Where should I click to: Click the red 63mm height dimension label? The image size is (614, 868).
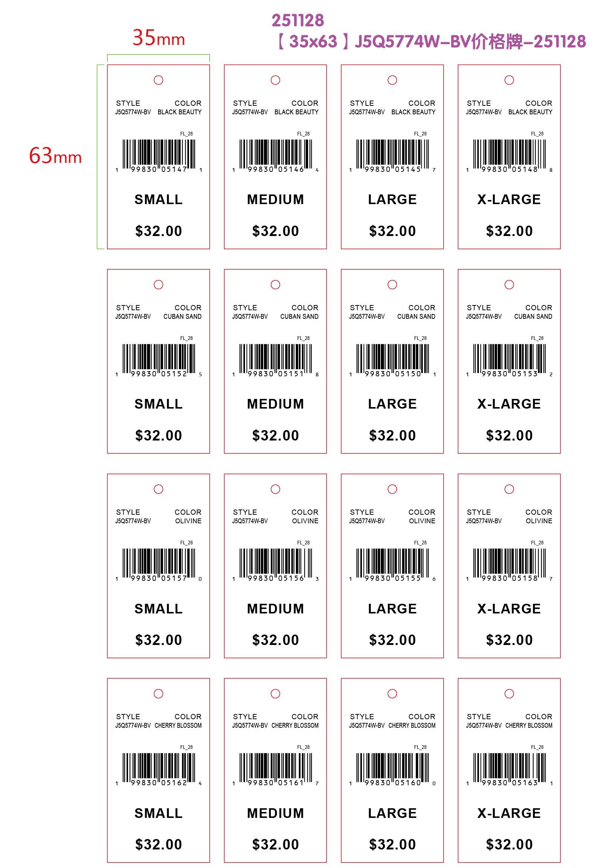coord(55,156)
